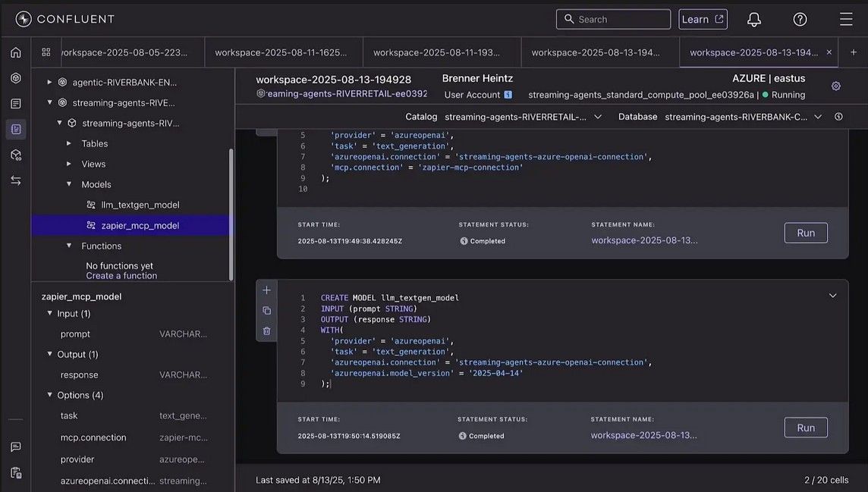Run the CREATE MODEL llm_textgen_model statement
868x492 pixels.
point(805,428)
